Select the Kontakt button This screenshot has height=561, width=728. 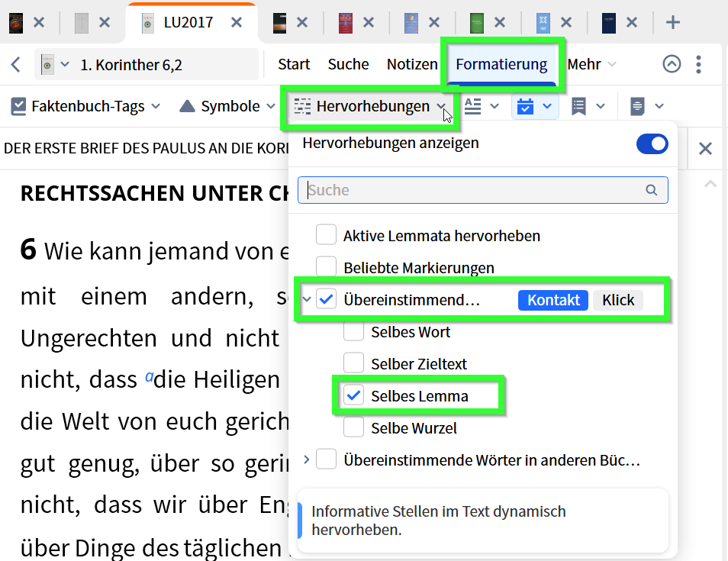click(x=553, y=300)
